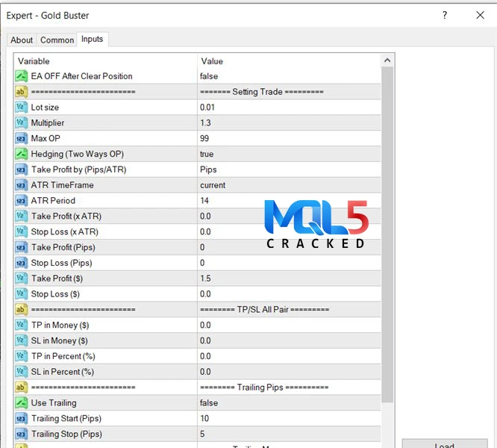
Task: Select the Lot size variable name
Action: point(45,108)
